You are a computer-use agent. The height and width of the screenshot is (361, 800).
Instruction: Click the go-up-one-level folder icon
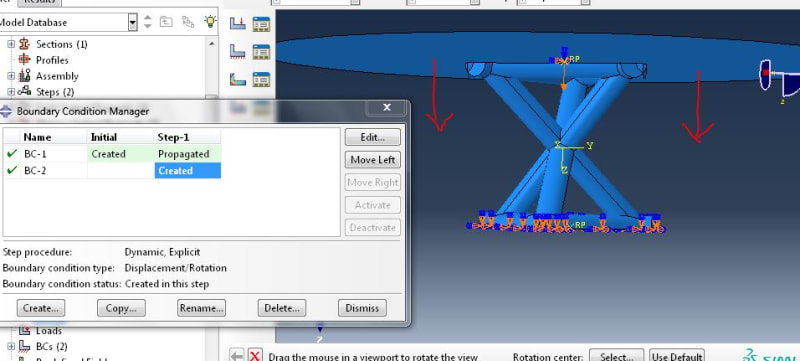(x=166, y=22)
